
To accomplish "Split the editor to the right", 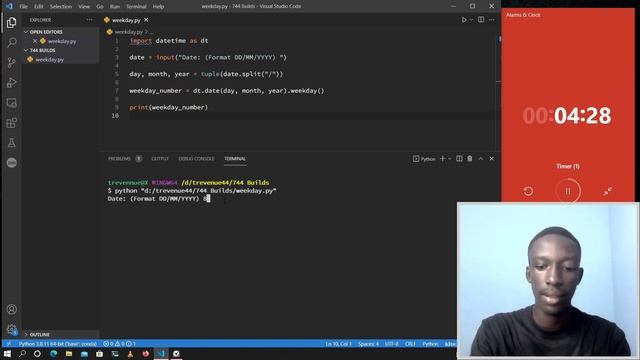I will point(481,20).
